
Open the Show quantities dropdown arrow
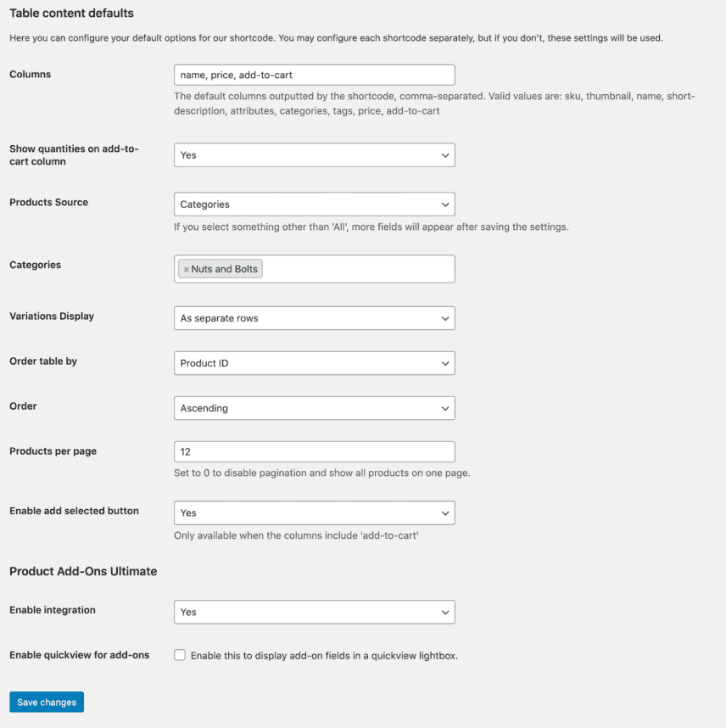(444, 154)
